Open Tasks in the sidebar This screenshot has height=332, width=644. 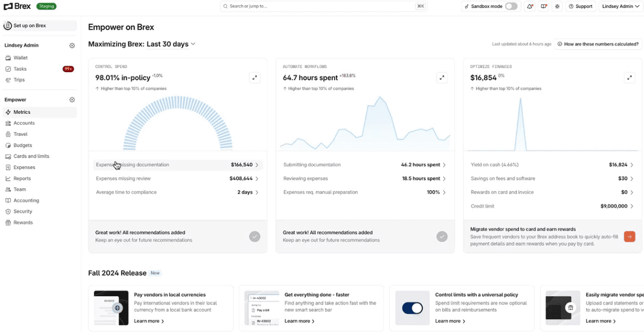(40, 69)
